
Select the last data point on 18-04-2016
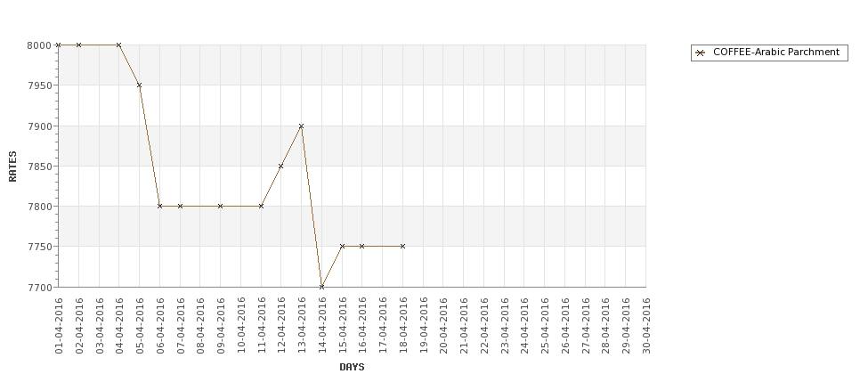click(x=402, y=247)
